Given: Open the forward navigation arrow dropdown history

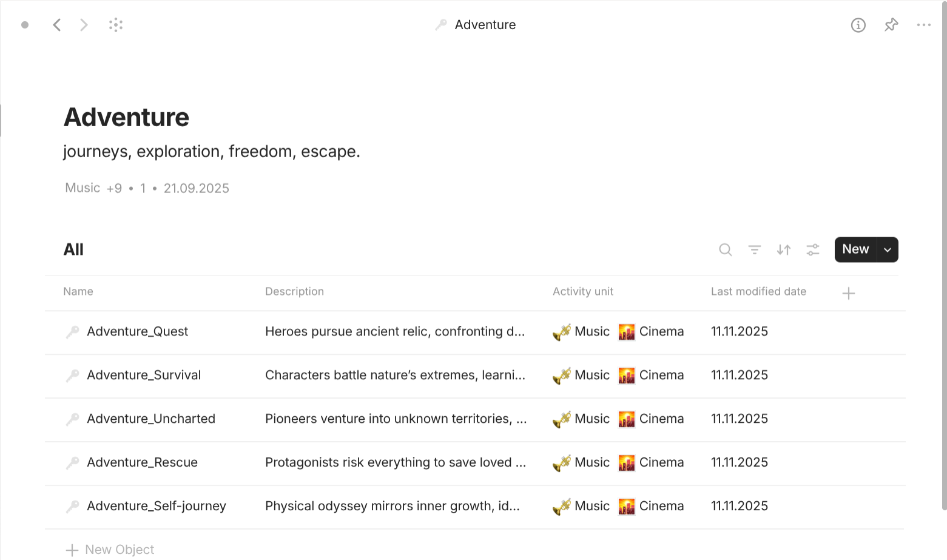Looking at the screenshot, I should tap(84, 25).
